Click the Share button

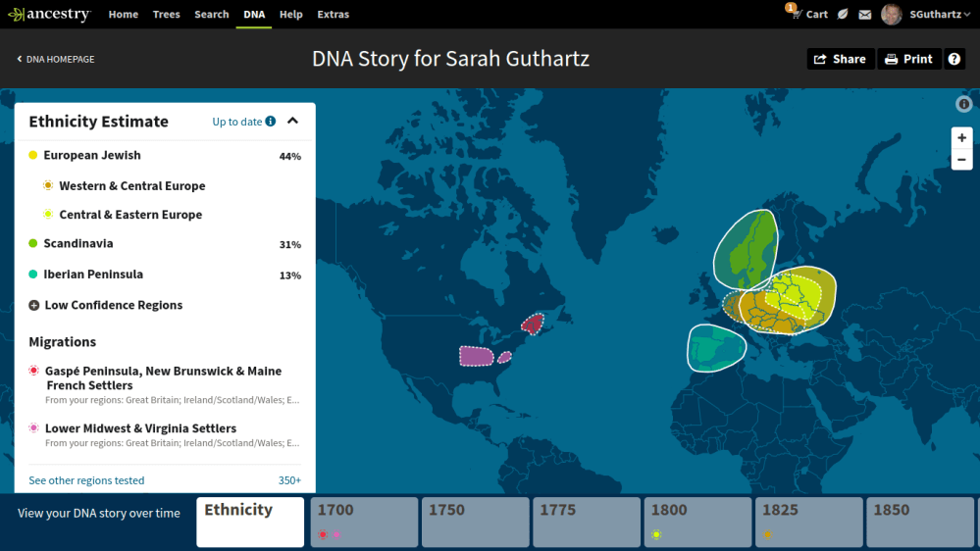(x=840, y=59)
